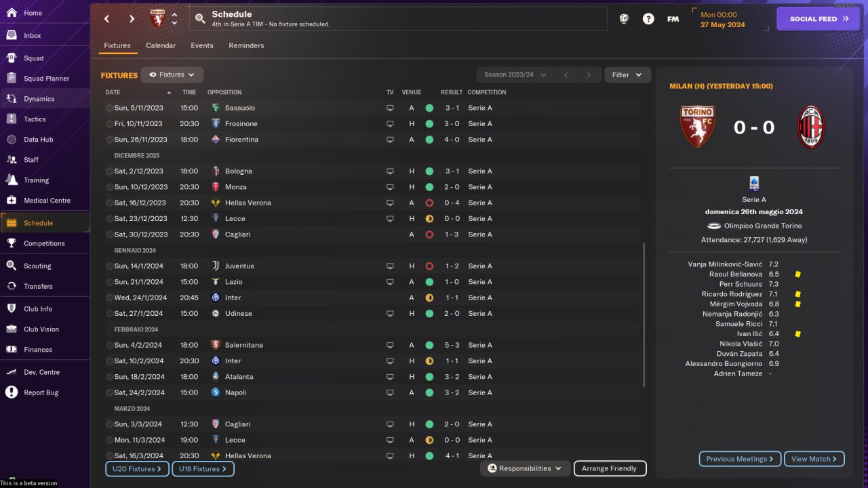Viewport: 868px width, 488px height.
Task: Switch to the Reminders tab
Action: point(246,45)
